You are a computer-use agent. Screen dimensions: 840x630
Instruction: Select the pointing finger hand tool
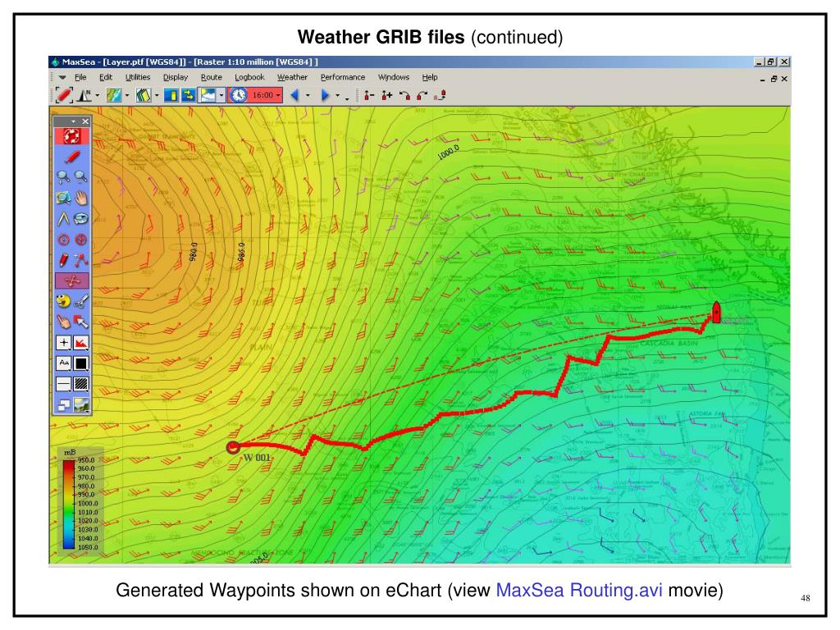pos(63,322)
